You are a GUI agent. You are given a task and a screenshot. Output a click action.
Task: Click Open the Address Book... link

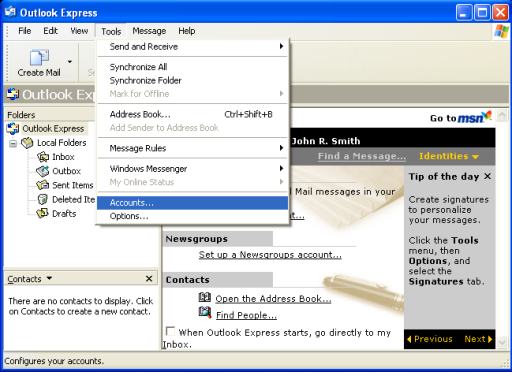click(x=273, y=299)
